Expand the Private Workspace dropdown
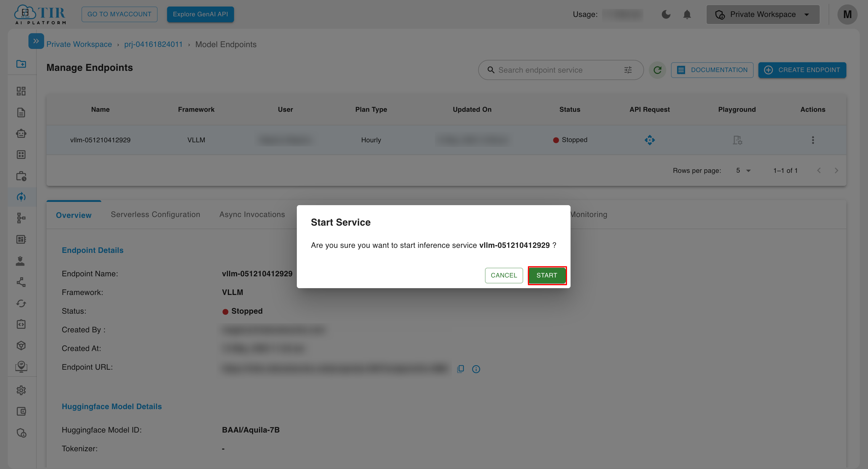 coord(763,14)
